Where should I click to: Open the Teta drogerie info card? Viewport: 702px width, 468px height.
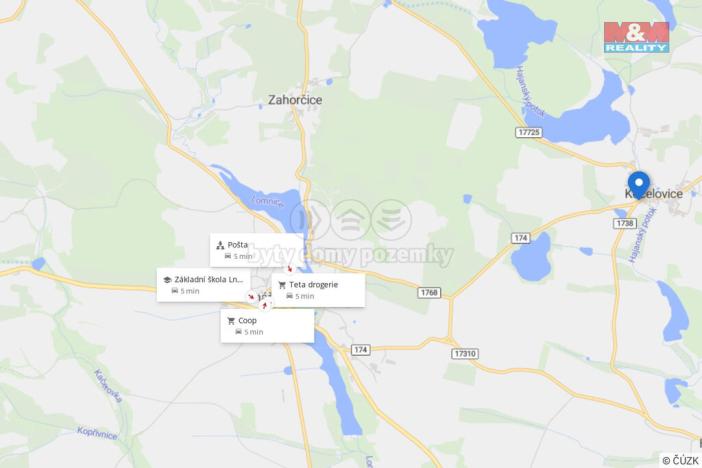pos(318,290)
